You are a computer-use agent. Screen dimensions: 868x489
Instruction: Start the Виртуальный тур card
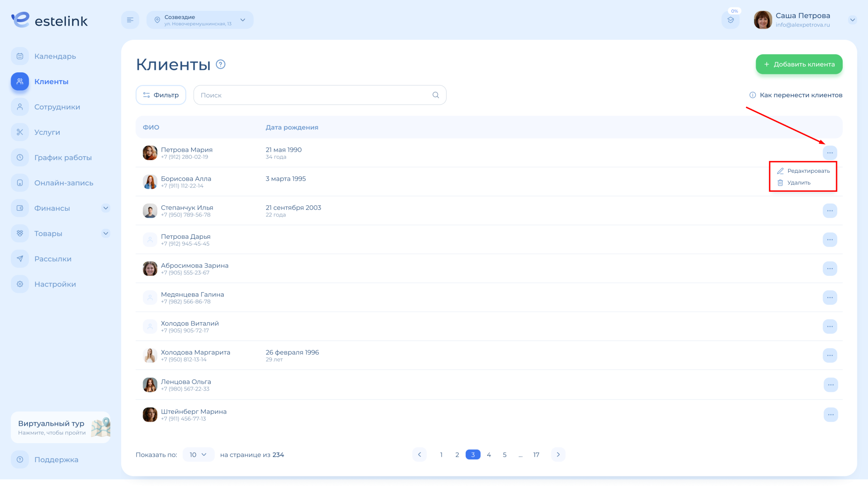[60, 427]
